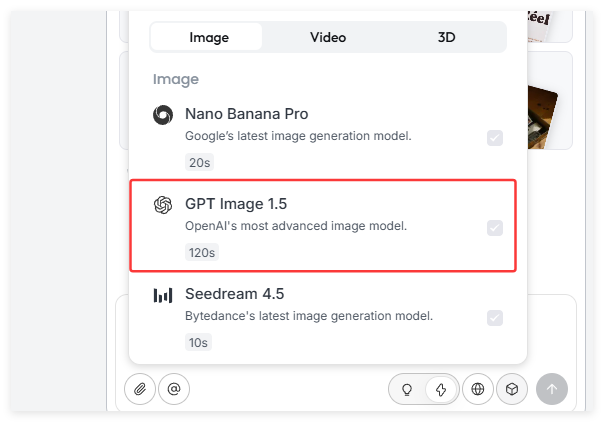Click the Nano Banana Pro logo icon

[162, 115]
